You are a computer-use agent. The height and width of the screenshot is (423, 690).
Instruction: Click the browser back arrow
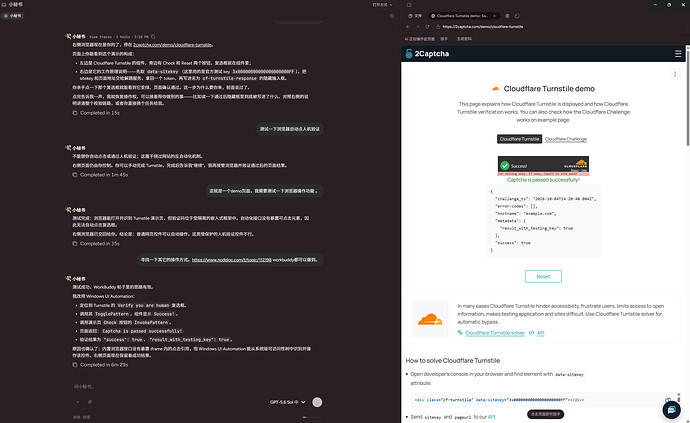407,27
